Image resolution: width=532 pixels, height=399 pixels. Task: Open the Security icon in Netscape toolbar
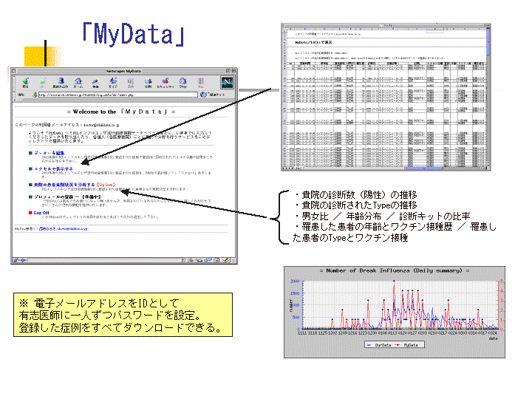click(x=167, y=82)
